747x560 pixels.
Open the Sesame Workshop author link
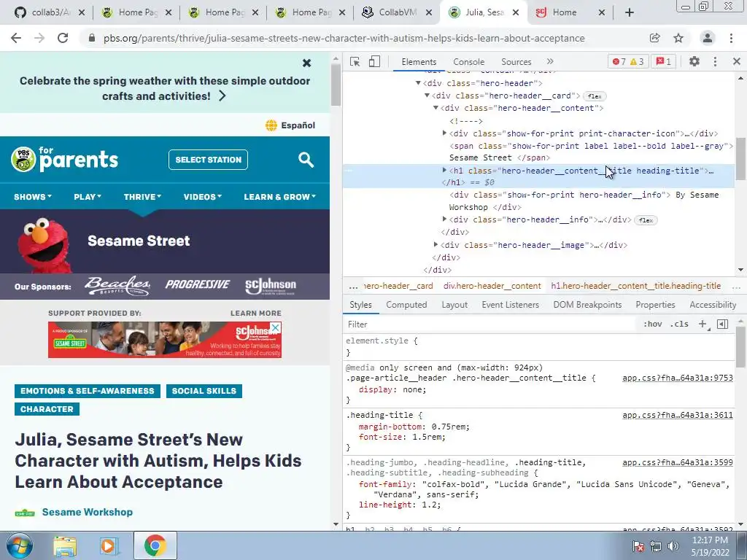(88, 512)
